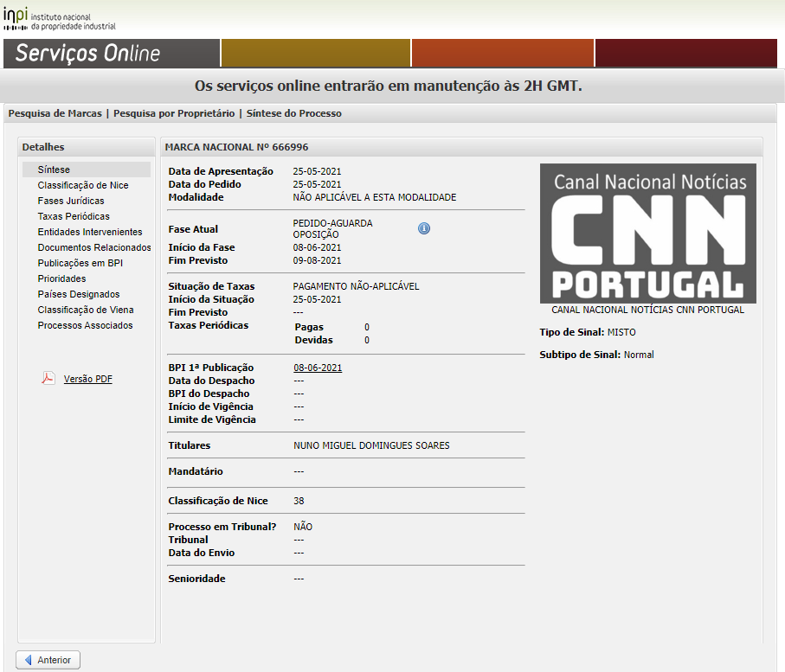Screen dimensions: 785x672
Task: Show Prioridades details
Action: 61,278
